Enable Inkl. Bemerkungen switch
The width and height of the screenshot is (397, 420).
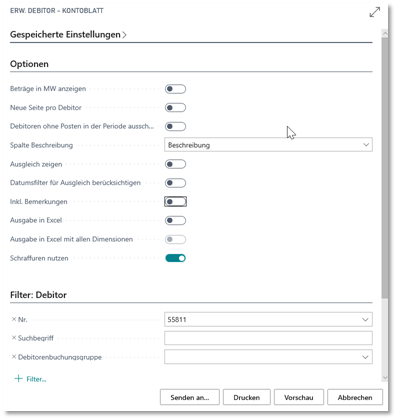[175, 201]
